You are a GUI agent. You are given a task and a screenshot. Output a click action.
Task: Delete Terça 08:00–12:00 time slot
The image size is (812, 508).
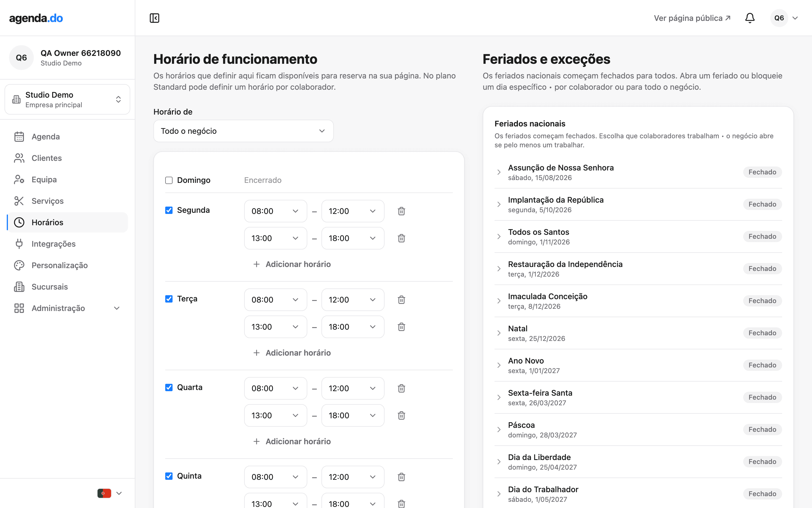[x=401, y=300]
